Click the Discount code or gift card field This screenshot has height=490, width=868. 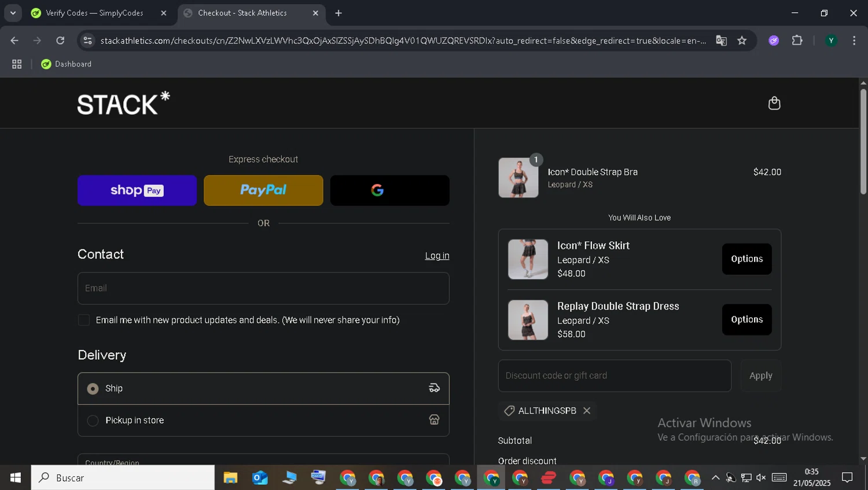(x=615, y=375)
